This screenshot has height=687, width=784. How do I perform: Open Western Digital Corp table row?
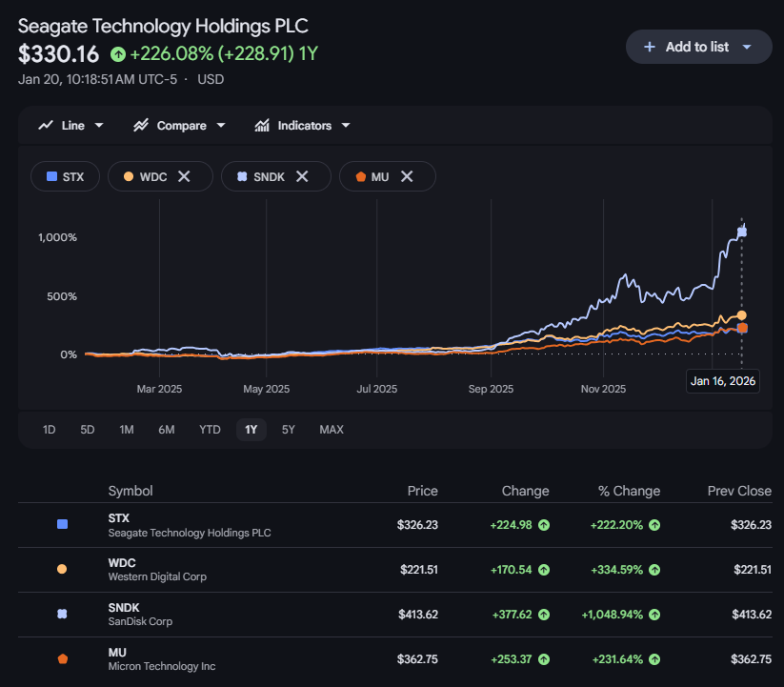click(x=395, y=570)
